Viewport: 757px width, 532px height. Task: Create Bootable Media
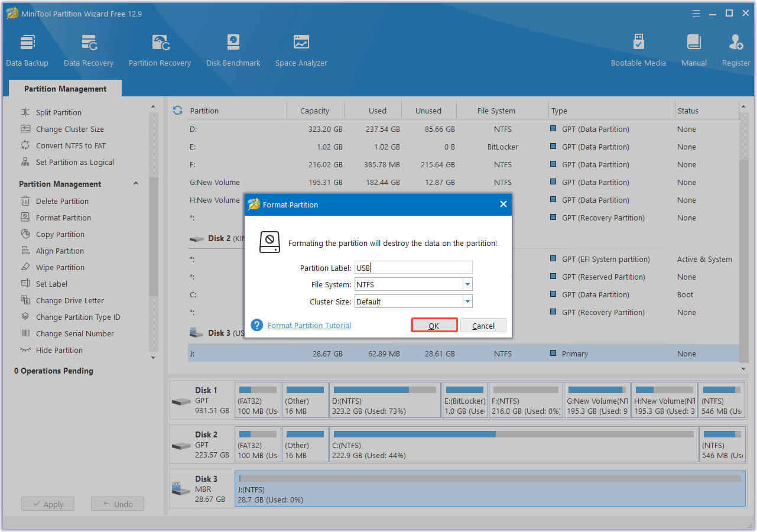tap(638, 48)
